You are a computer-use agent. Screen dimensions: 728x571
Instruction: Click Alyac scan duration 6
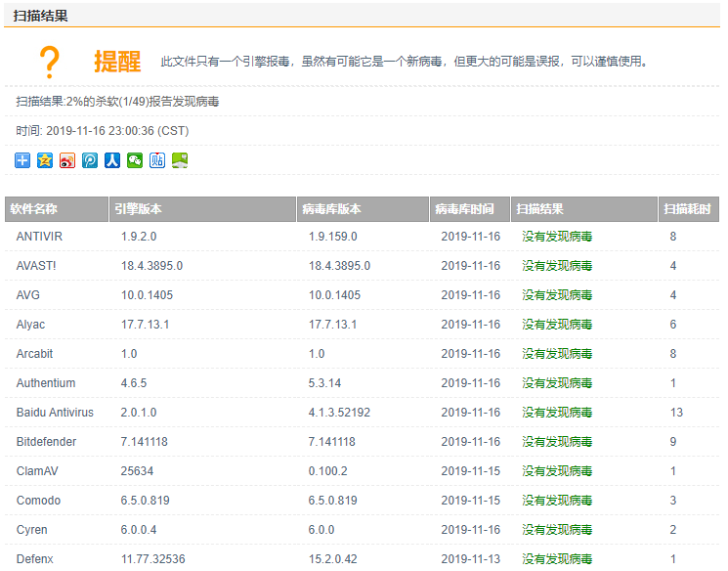pyautogui.click(x=673, y=325)
